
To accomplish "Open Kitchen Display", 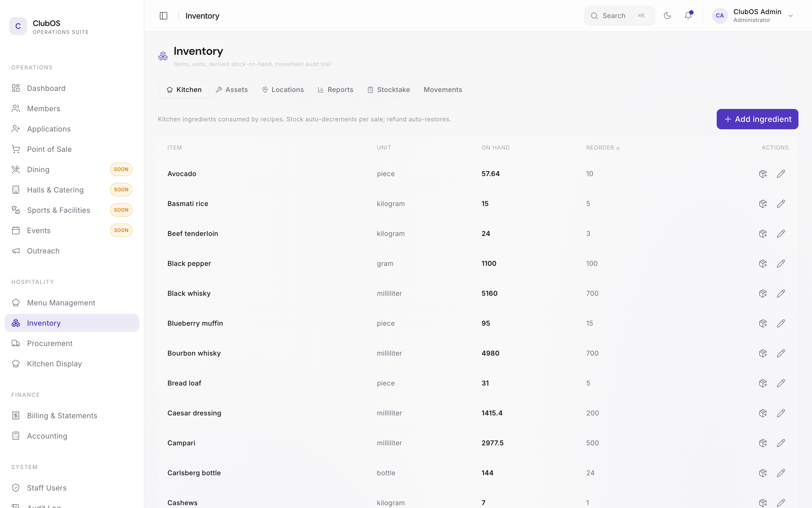I will 72,364.
